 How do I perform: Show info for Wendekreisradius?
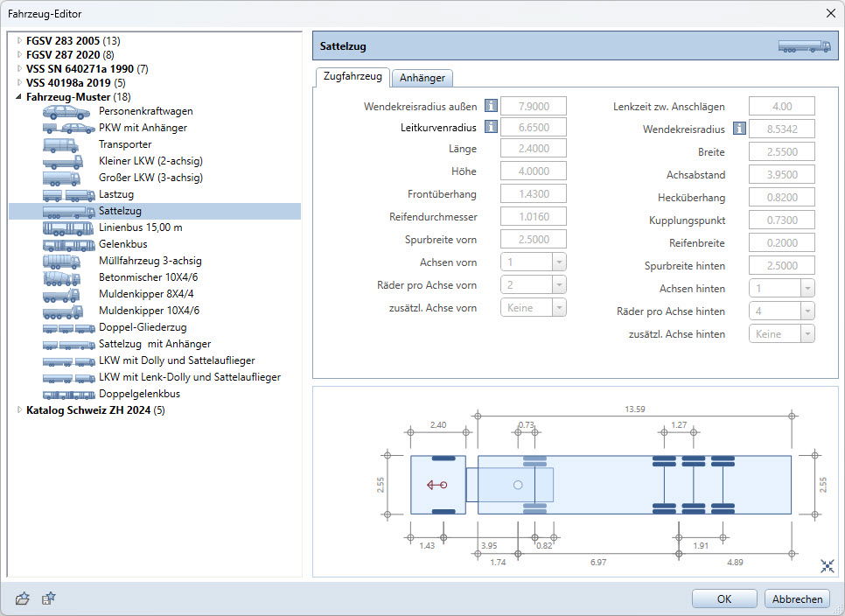click(x=739, y=129)
